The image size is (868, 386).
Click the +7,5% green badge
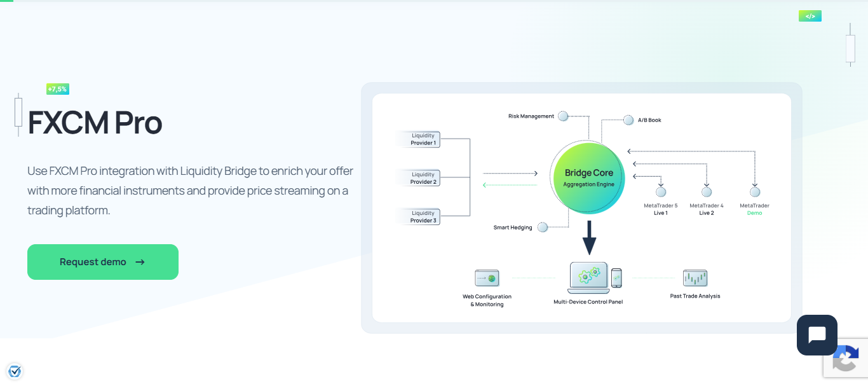[x=57, y=89]
